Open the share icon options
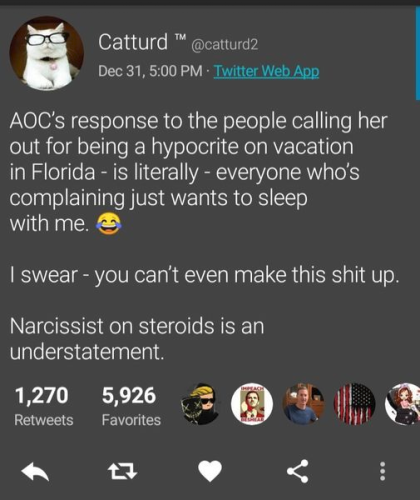This screenshot has width=420, height=500. (x=298, y=471)
